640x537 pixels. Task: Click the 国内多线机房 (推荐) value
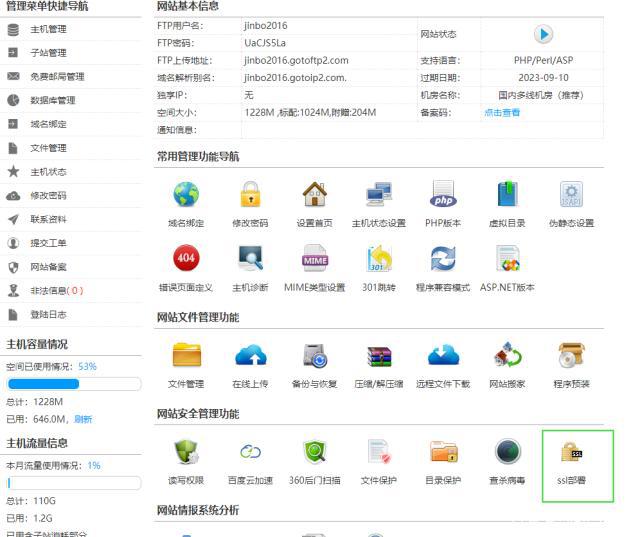[x=541, y=95]
